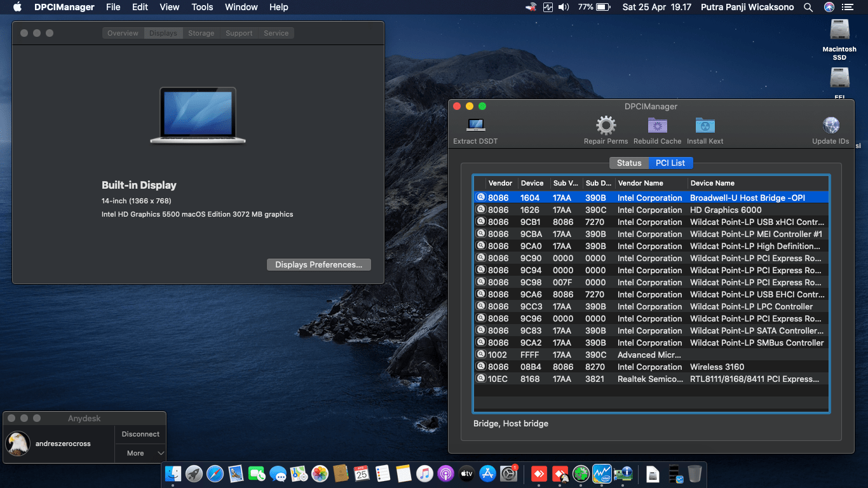Screen dimensions: 868x488
Task: Open the Window menu
Action: (x=241, y=7)
